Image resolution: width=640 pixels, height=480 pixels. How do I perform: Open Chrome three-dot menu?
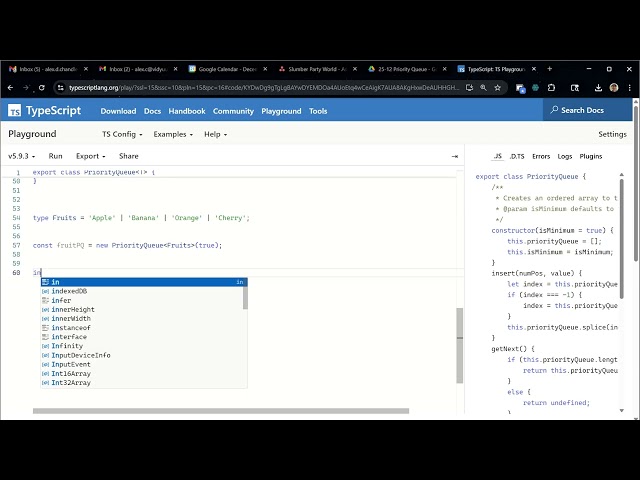[629, 88]
